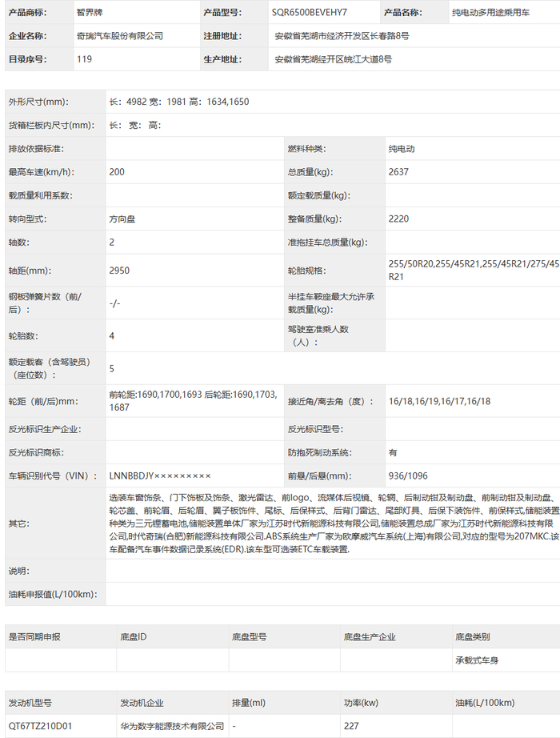Click header 底盘生产企业
560x738 pixels.
[x=370, y=637]
